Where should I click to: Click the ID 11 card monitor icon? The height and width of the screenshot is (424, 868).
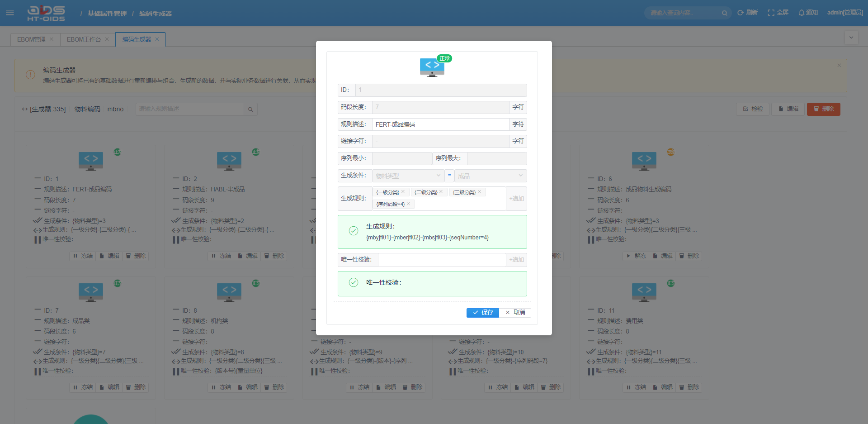pyautogui.click(x=644, y=292)
